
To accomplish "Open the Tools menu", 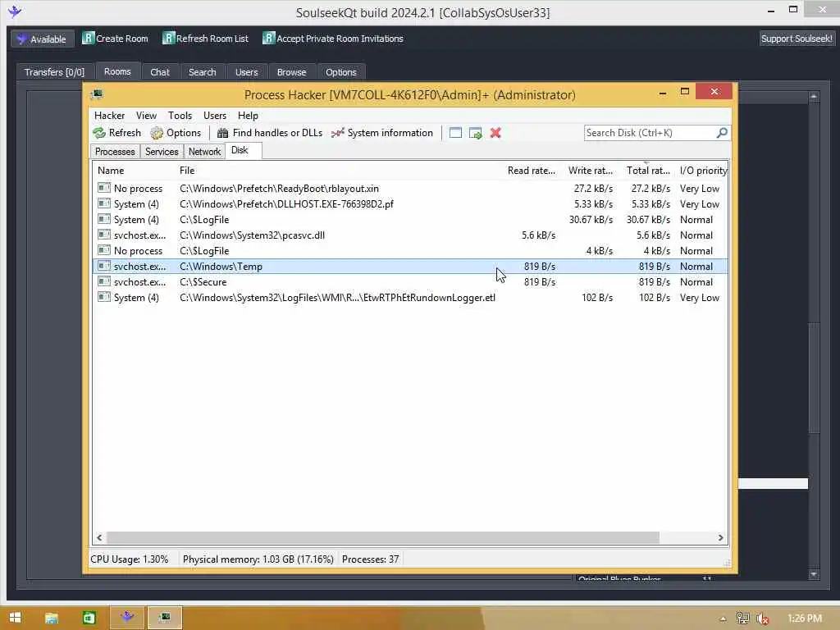I will click(180, 115).
